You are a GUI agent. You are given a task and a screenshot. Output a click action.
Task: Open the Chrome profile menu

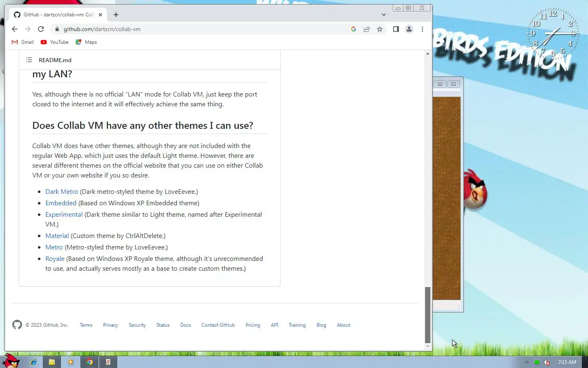tap(409, 29)
